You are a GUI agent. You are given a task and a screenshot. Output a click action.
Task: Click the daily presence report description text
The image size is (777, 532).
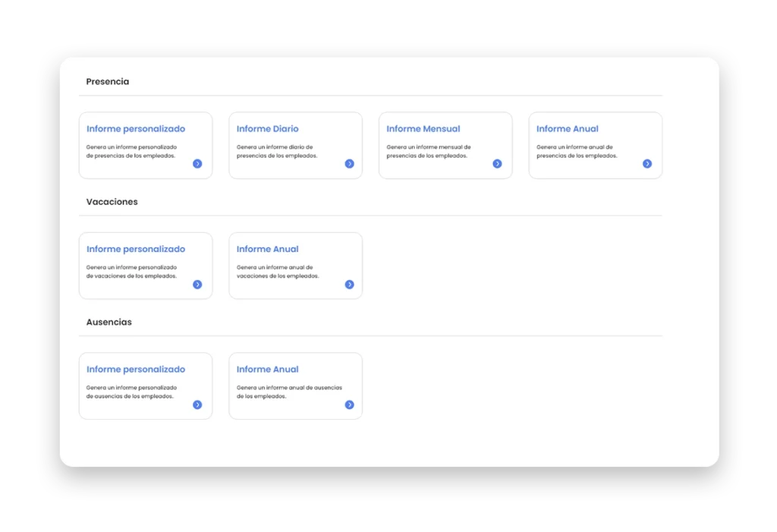coord(276,151)
